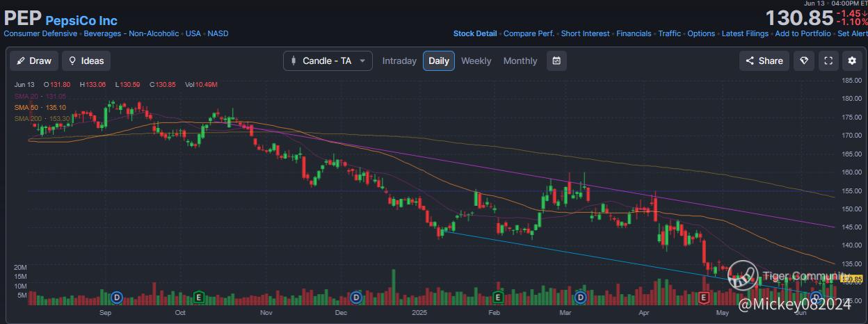The width and height of the screenshot is (868, 324).
Task: Open the Ideas panel
Action: (86, 60)
